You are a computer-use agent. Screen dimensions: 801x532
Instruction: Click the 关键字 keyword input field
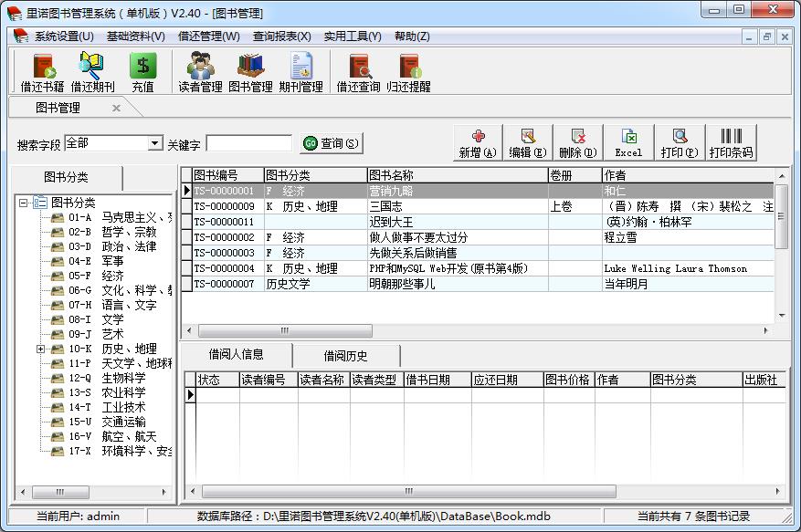pyautogui.click(x=248, y=143)
